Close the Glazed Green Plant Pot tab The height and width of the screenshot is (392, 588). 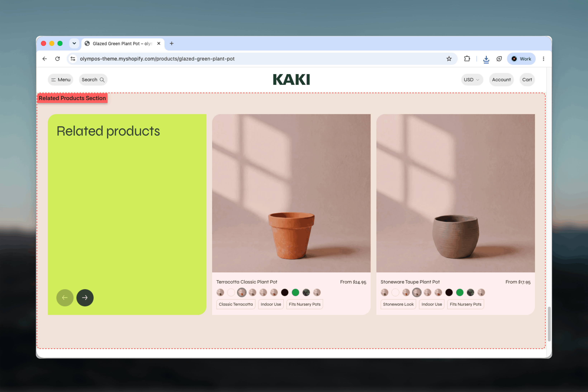click(159, 44)
